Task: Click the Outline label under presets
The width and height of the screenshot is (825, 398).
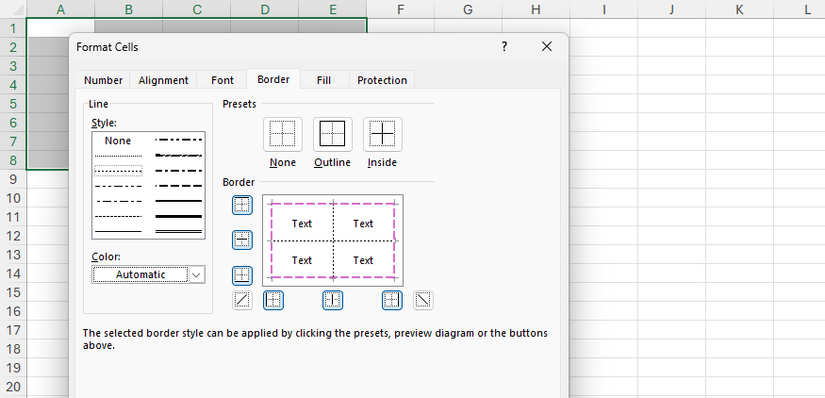Action: (333, 163)
